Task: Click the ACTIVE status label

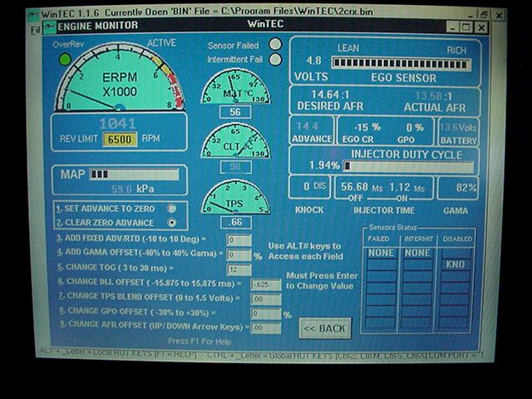Action: (x=161, y=43)
